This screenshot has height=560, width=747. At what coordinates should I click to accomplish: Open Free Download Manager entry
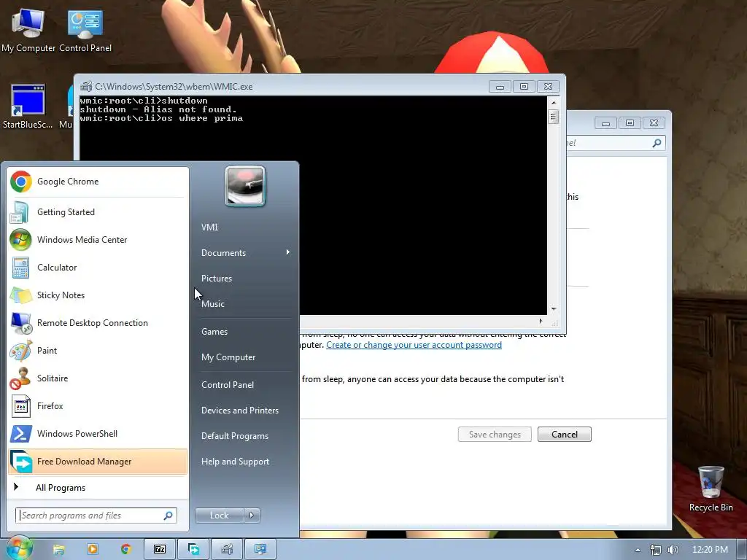(x=98, y=461)
